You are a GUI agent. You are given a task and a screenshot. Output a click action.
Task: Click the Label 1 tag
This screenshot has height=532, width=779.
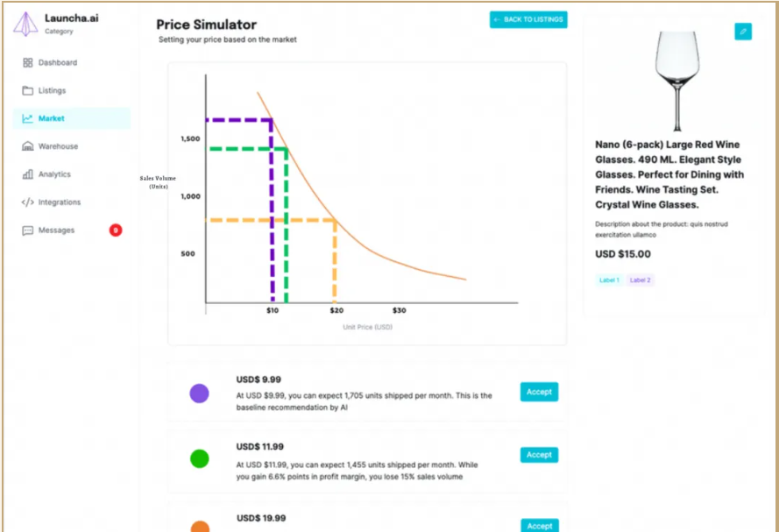(x=609, y=280)
